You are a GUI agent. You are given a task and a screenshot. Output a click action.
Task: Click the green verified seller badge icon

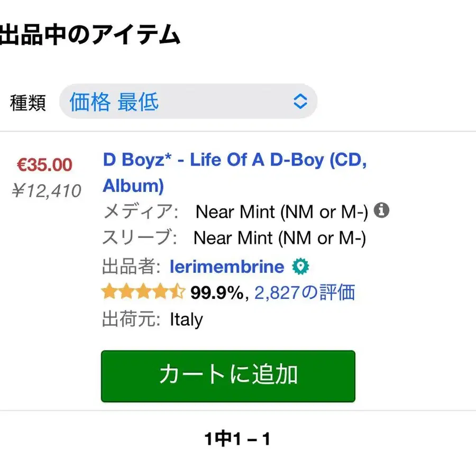tap(300, 267)
